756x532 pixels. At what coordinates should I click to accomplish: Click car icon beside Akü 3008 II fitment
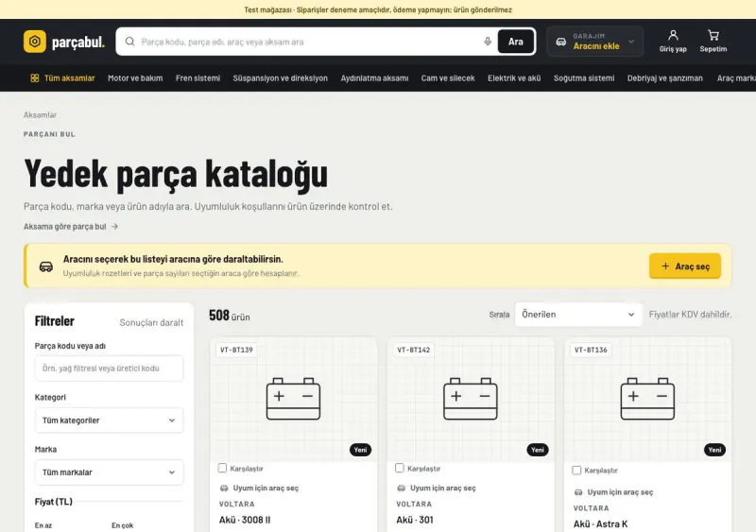pos(224,489)
